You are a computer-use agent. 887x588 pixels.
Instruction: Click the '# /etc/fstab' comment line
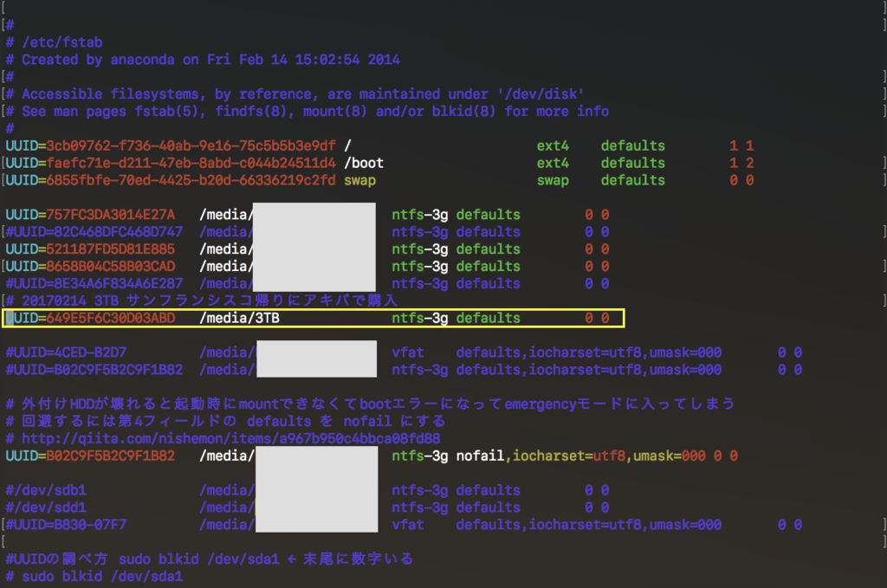pos(55,42)
